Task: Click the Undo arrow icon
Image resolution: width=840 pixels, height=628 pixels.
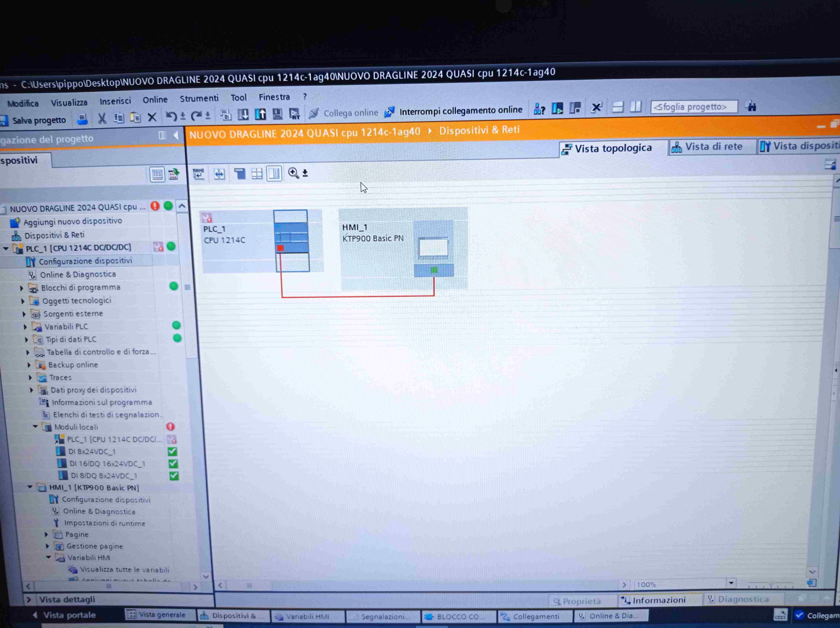Action: pos(171,116)
